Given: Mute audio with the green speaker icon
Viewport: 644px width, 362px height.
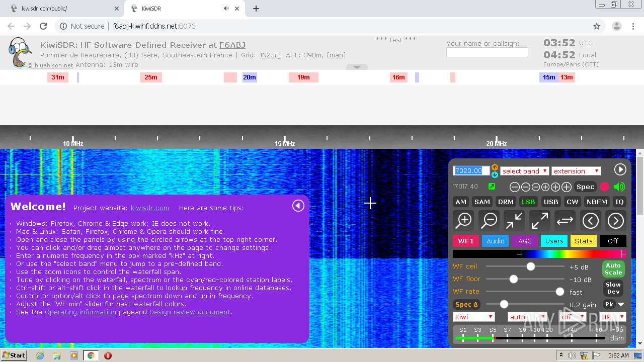Looking at the screenshot, I should (619, 187).
